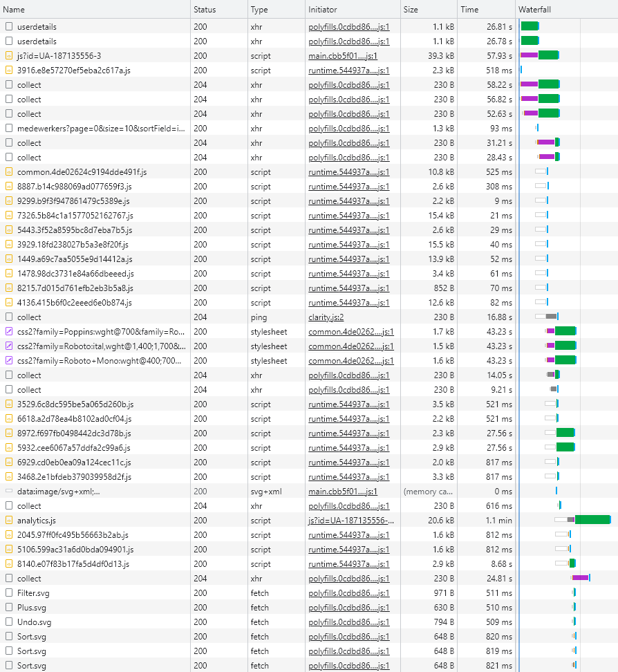Open main.cbb5f01 initiator link in js?id=UA row
This screenshot has height=672, width=618.
[x=343, y=56]
